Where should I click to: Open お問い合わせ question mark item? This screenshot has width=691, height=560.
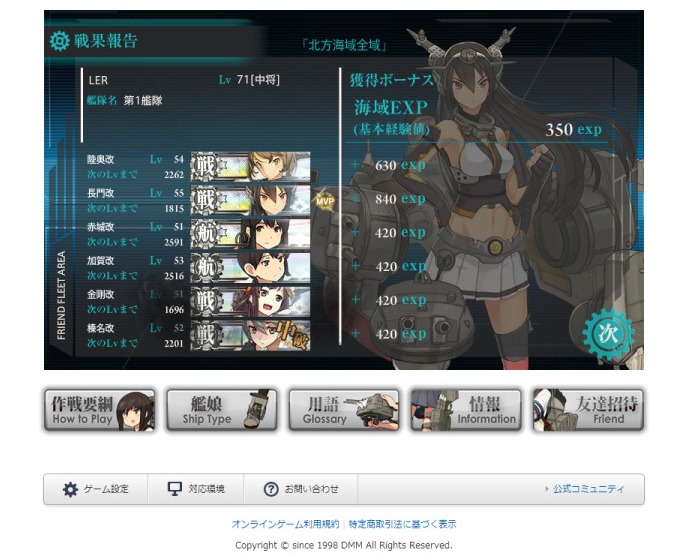301,489
